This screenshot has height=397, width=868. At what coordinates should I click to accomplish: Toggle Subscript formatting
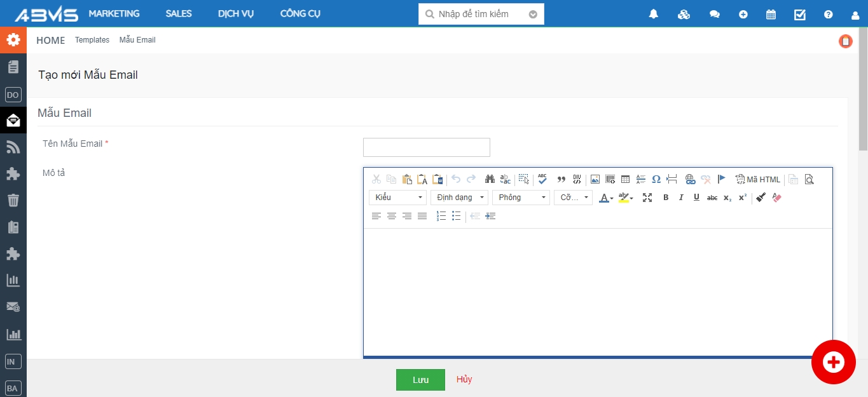727,198
